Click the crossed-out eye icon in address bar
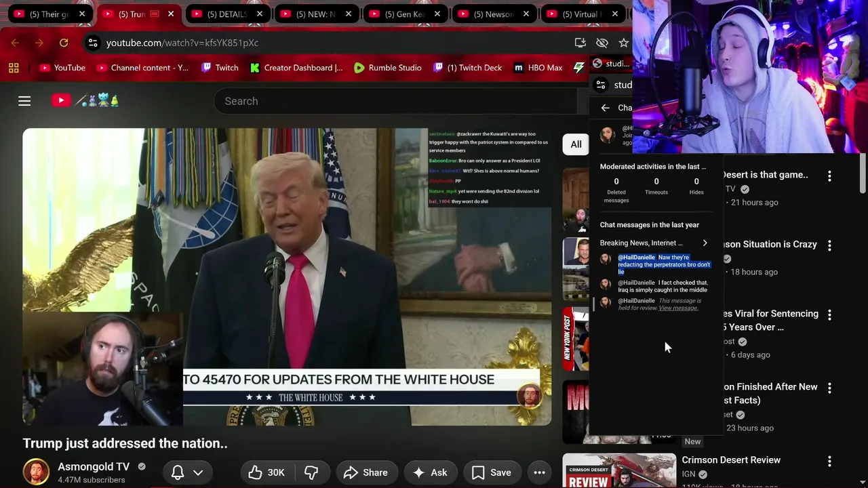This screenshot has width=868, height=488. pyautogui.click(x=601, y=43)
